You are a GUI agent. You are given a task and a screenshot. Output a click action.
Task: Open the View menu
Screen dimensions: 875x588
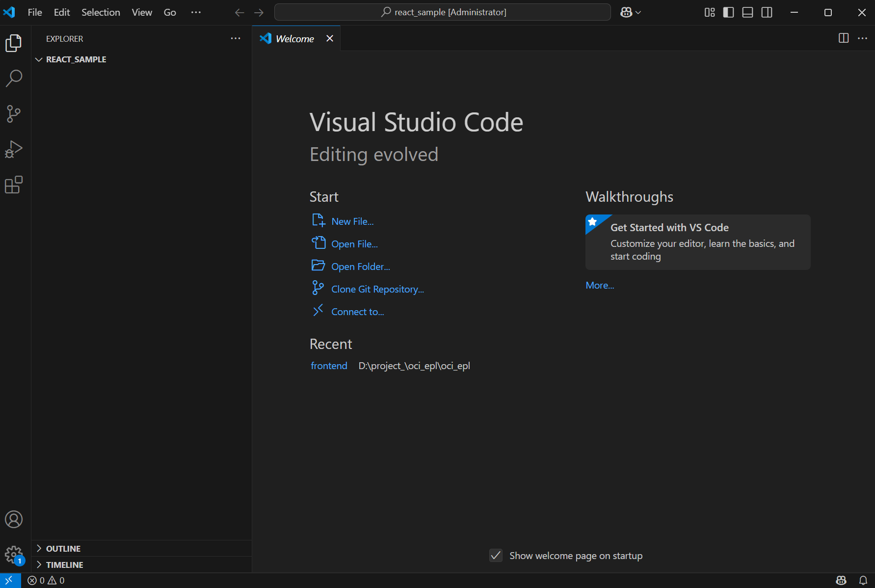point(142,12)
